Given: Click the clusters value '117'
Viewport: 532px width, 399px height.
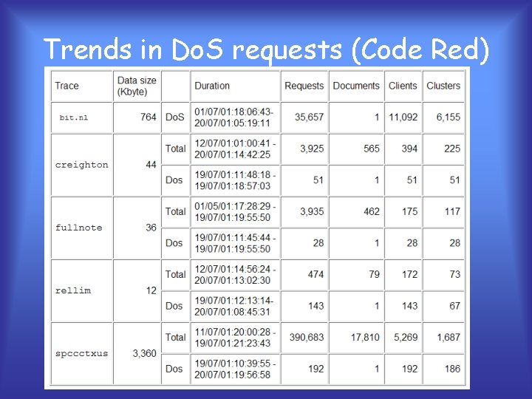Looking at the screenshot, I should [453, 211].
